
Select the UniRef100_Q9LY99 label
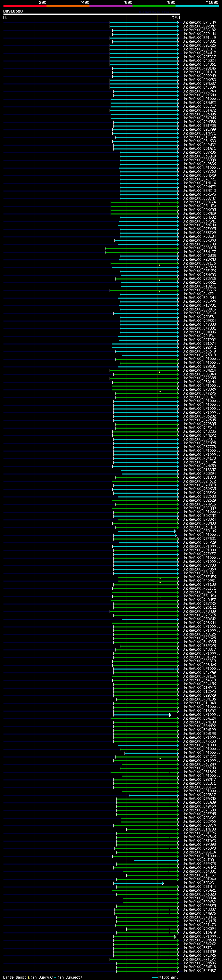199,129
